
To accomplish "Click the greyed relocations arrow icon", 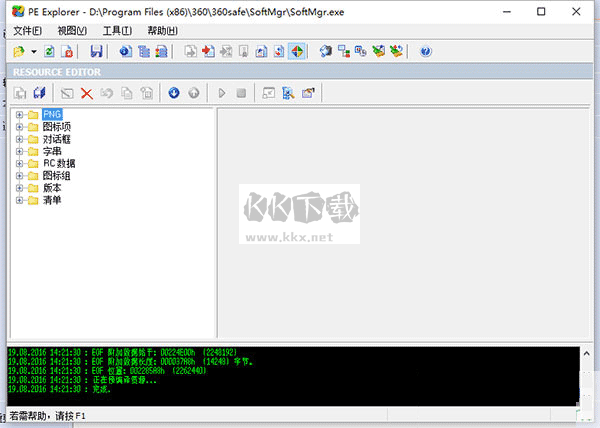I will tap(226, 51).
